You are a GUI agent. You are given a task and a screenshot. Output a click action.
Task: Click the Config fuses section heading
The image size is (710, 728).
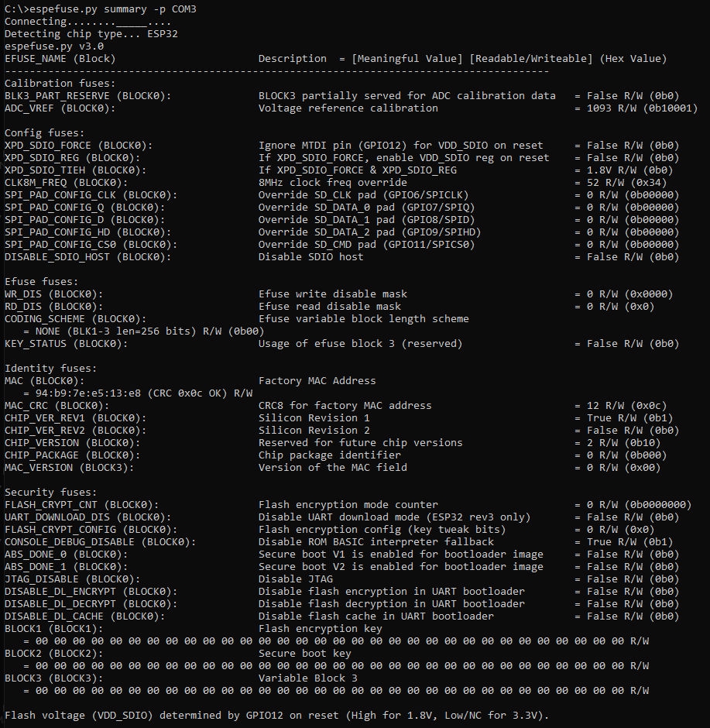(45, 133)
